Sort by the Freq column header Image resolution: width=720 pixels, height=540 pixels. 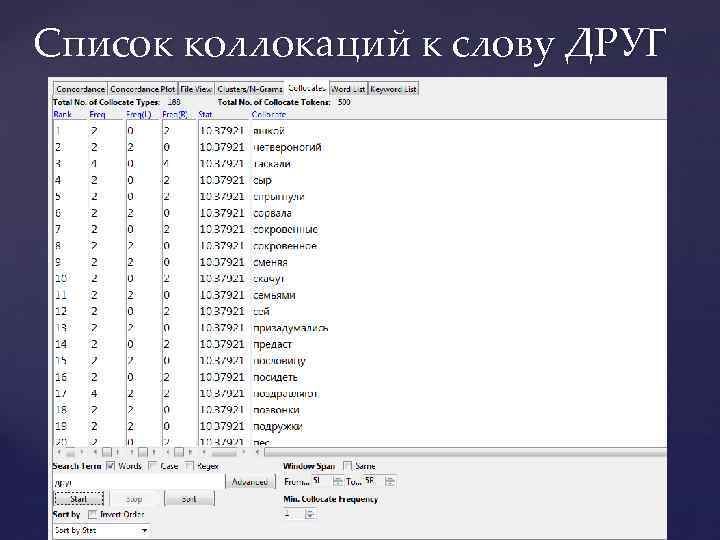tap(97, 114)
